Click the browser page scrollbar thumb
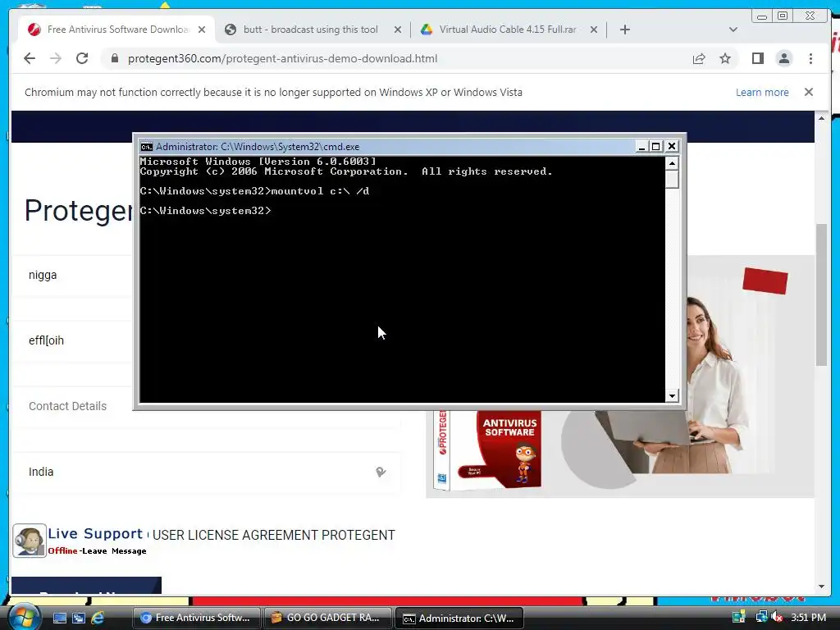840x630 pixels. (x=821, y=294)
